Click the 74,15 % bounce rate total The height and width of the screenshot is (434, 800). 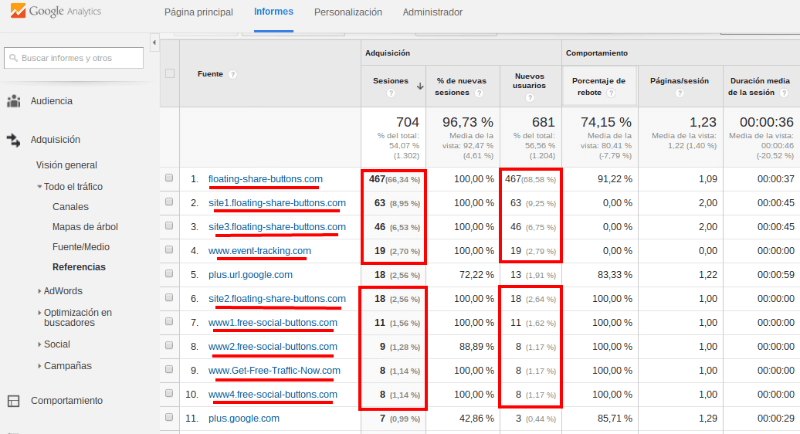606,122
